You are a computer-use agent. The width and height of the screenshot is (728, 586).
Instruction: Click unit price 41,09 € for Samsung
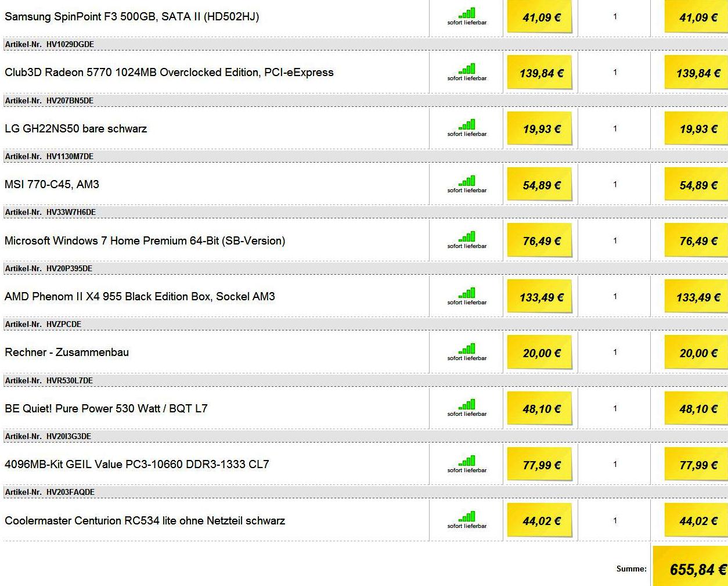[x=540, y=17]
